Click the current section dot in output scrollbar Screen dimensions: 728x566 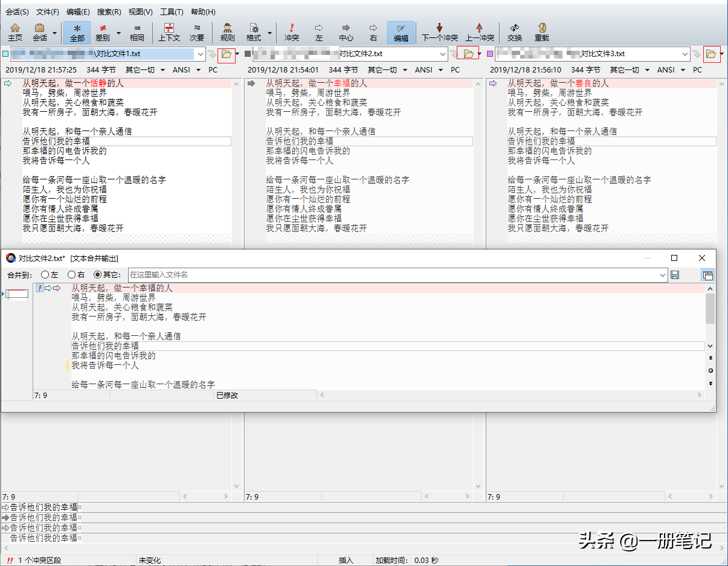point(710,370)
